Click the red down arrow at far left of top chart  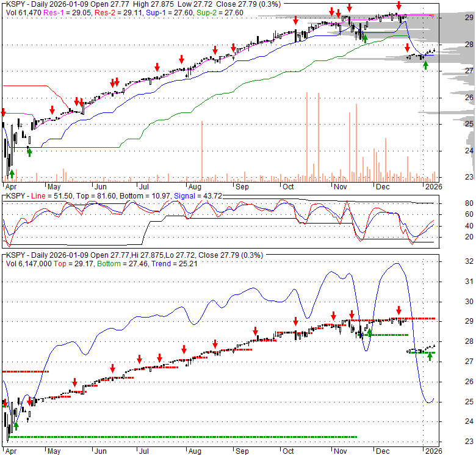point(3,112)
